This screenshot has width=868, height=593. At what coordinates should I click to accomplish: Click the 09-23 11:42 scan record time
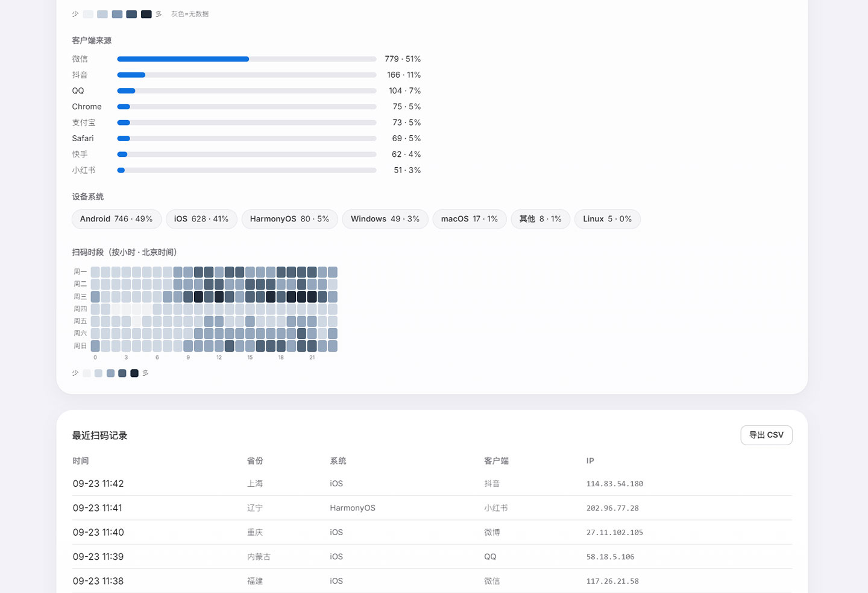[98, 484]
